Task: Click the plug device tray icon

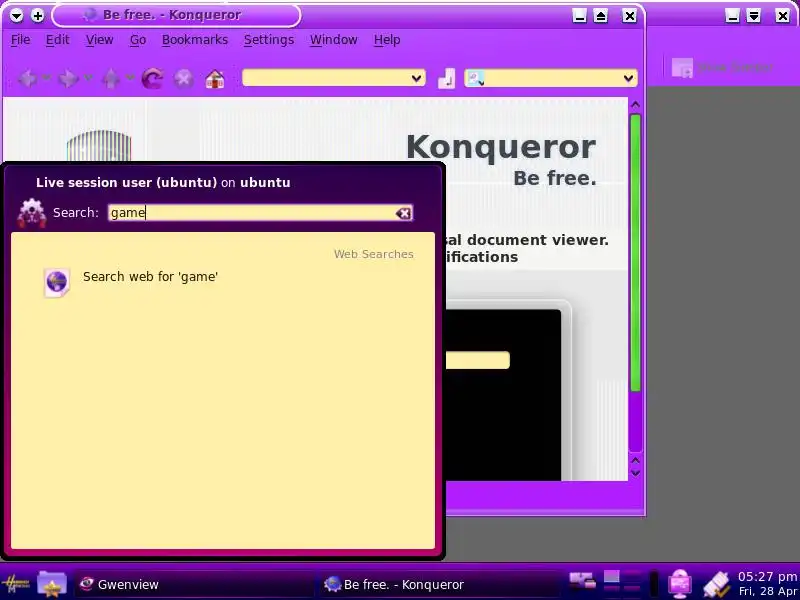Action: [x=717, y=584]
